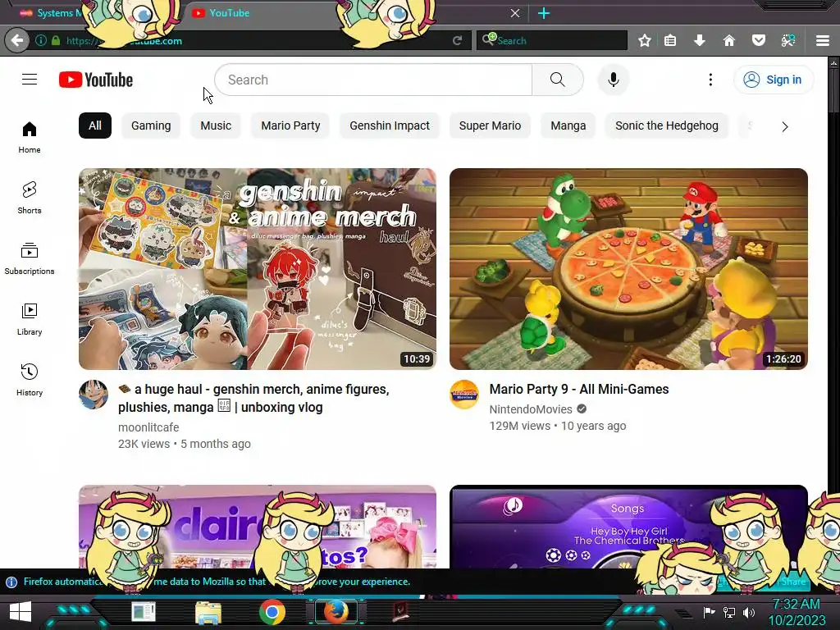The height and width of the screenshot is (630, 840).
Task: Select the Music filter chip
Action: pos(216,126)
